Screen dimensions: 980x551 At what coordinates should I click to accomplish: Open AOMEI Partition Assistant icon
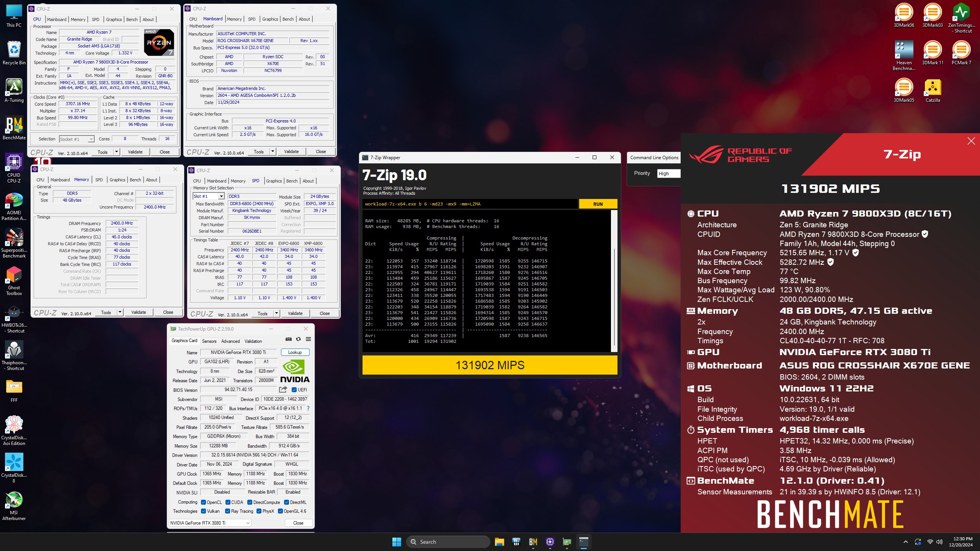tap(14, 206)
